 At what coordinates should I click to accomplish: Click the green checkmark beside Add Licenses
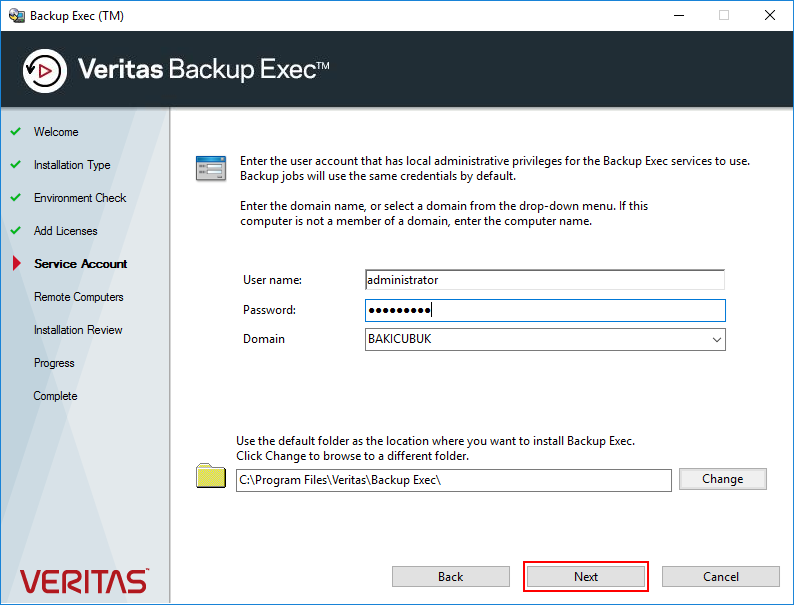(x=16, y=230)
